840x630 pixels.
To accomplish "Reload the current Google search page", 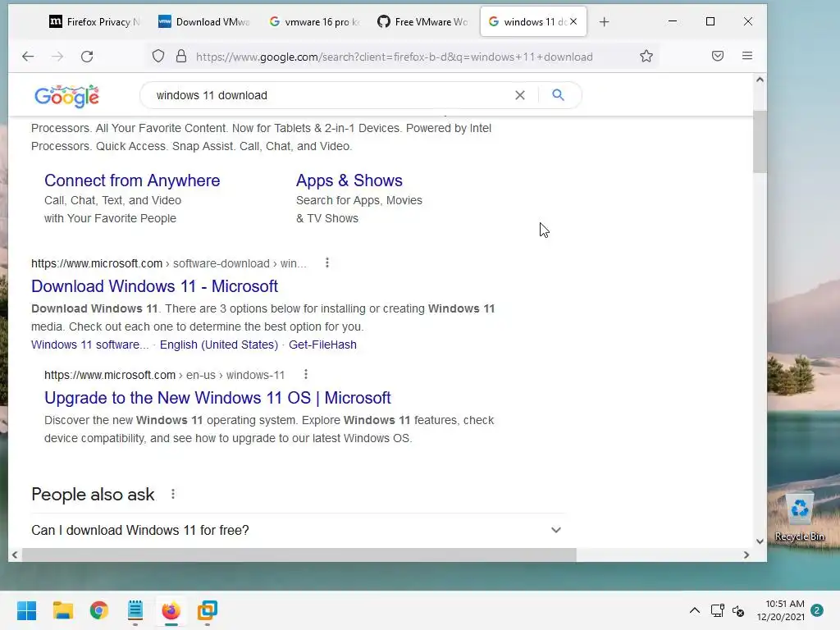I will click(87, 57).
